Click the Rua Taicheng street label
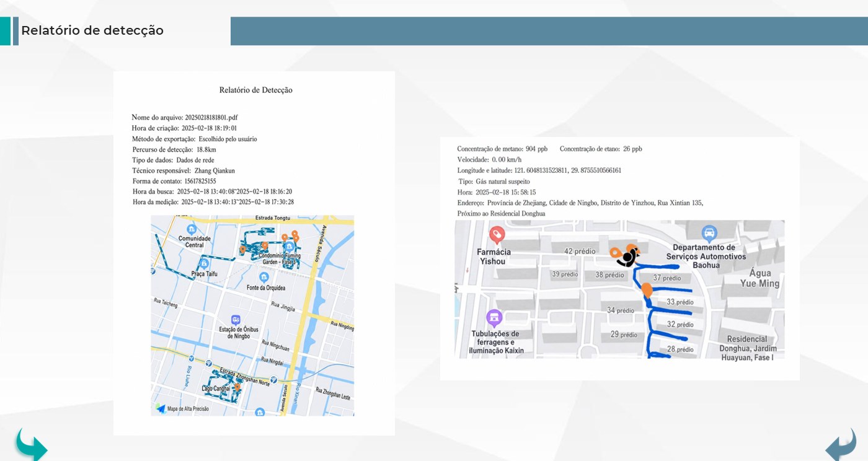Viewport: 868px width, 461px height. pos(166,302)
